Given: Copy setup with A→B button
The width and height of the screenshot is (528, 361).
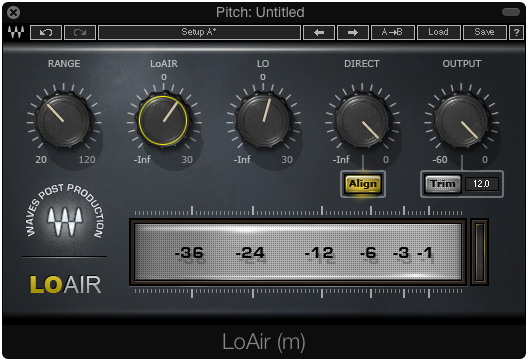Looking at the screenshot, I should click(x=393, y=33).
